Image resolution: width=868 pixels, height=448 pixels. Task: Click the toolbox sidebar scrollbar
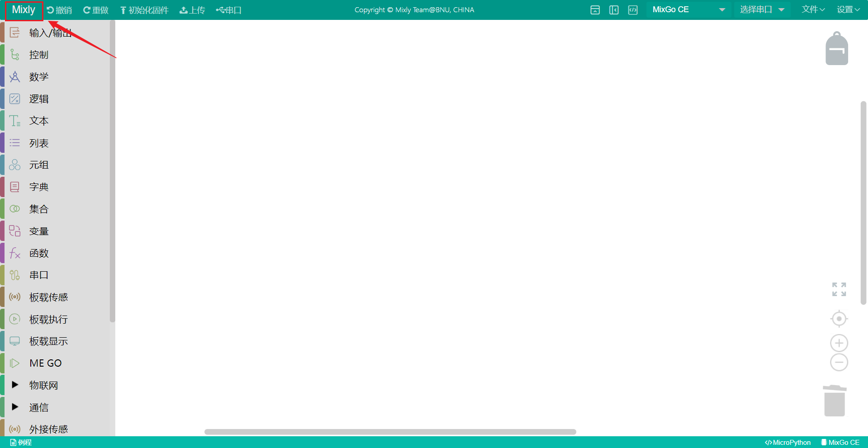pyautogui.click(x=112, y=171)
